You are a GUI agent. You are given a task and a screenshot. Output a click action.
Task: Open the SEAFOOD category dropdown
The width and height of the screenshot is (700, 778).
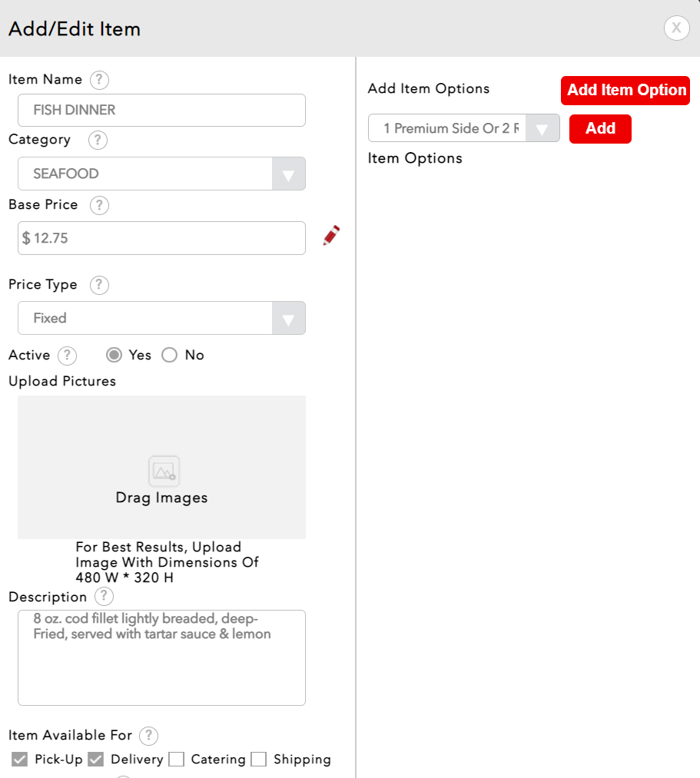click(161, 174)
